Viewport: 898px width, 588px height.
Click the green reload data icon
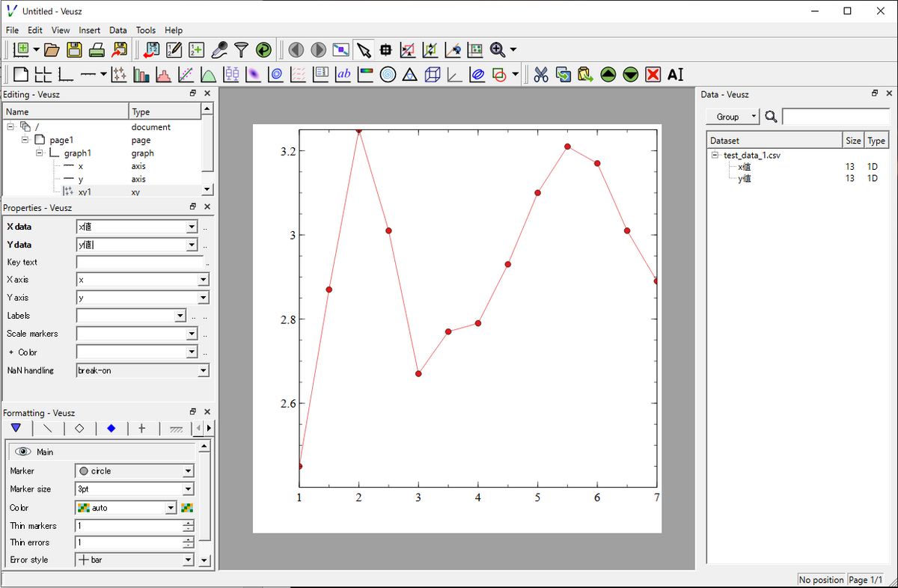[x=263, y=50]
